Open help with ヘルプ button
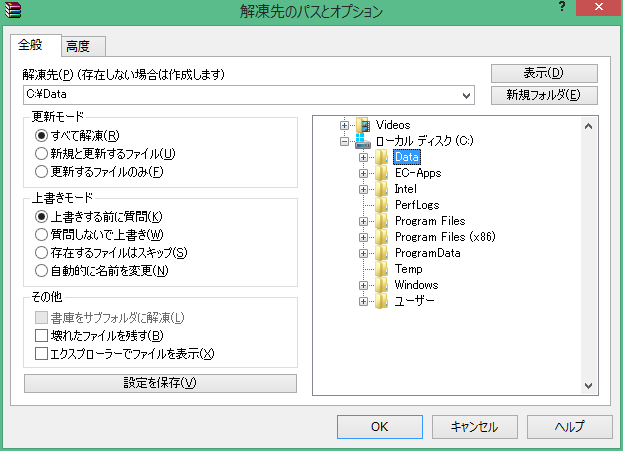 569,427
